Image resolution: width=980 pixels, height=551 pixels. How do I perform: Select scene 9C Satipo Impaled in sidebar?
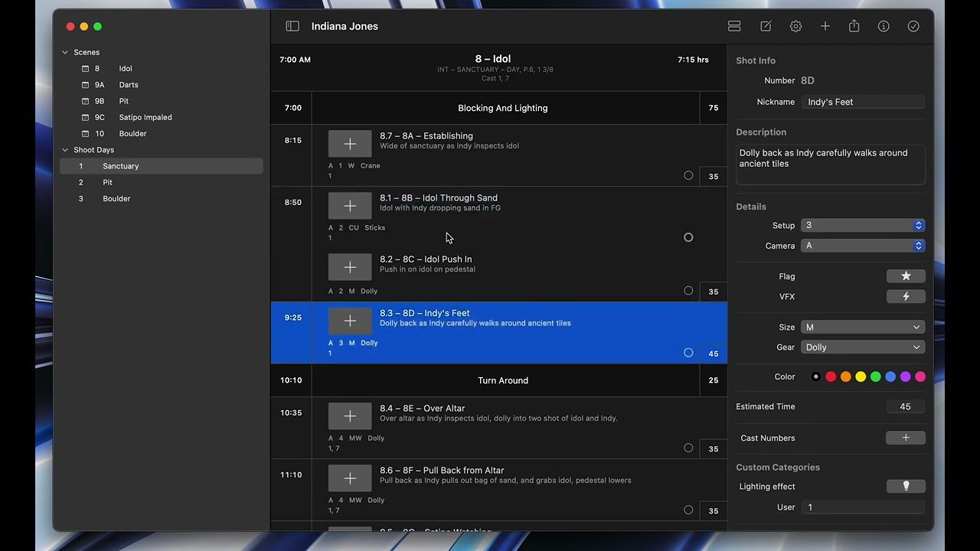coord(162,117)
